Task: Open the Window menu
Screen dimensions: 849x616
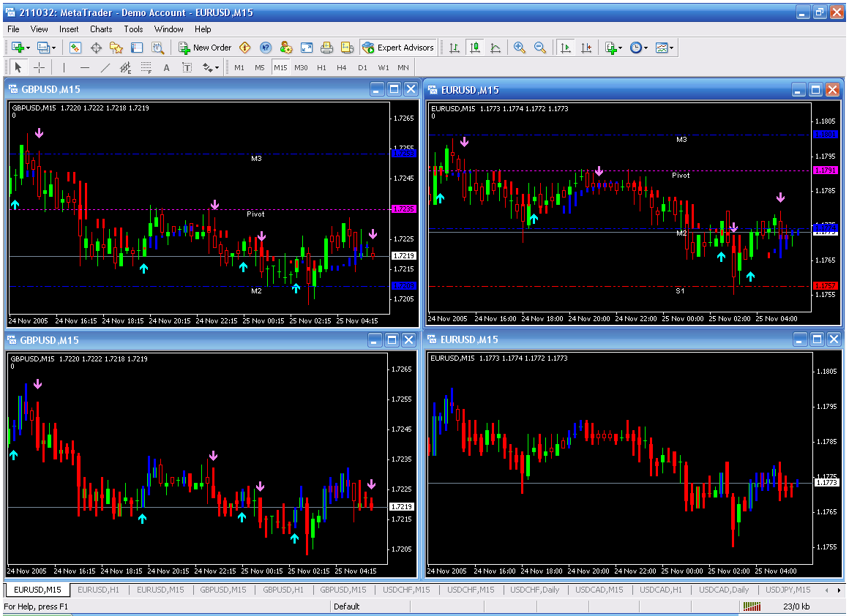Action: coord(168,29)
